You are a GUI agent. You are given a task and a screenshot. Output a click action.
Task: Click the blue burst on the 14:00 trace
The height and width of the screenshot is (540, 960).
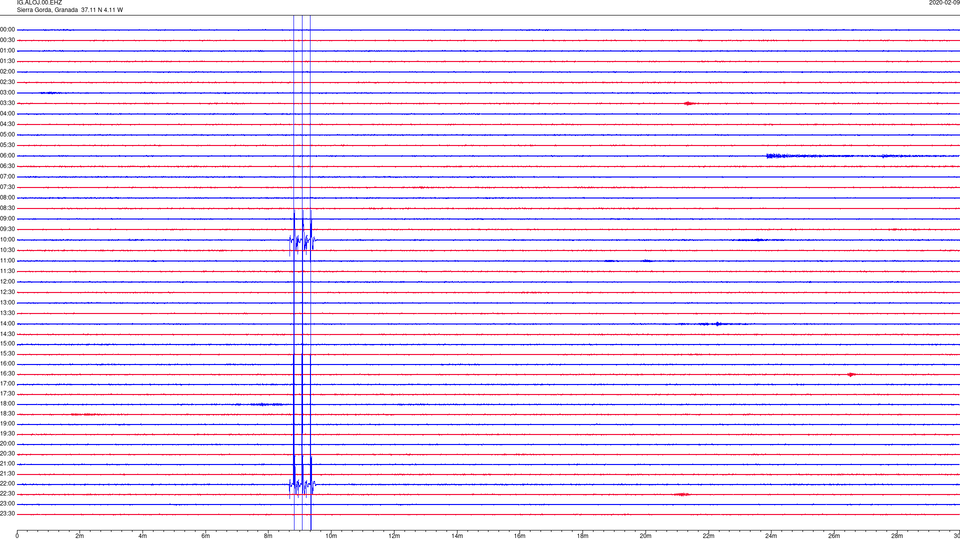click(x=718, y=324)
